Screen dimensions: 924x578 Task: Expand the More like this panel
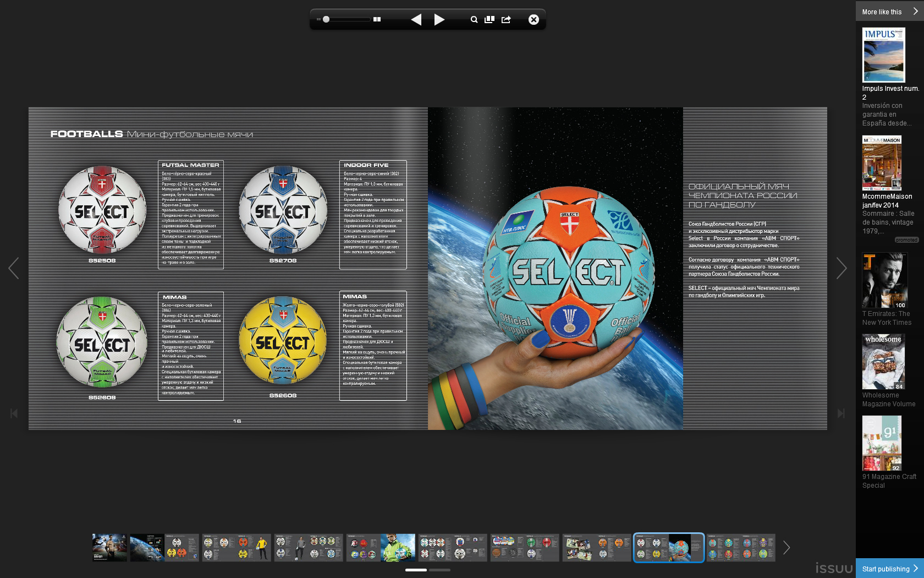point(889,12)
